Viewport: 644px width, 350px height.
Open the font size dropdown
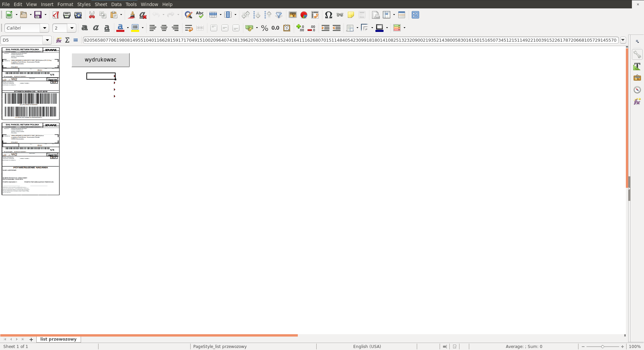[72, 28]
